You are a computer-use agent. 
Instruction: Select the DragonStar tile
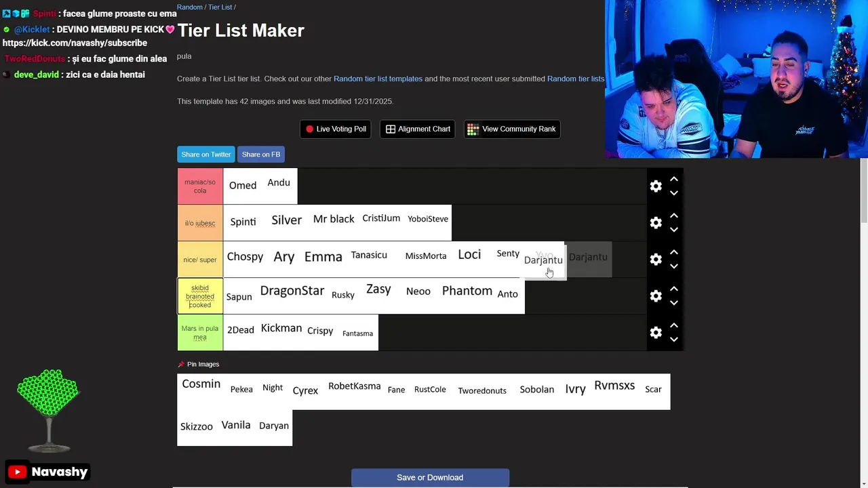292,296
